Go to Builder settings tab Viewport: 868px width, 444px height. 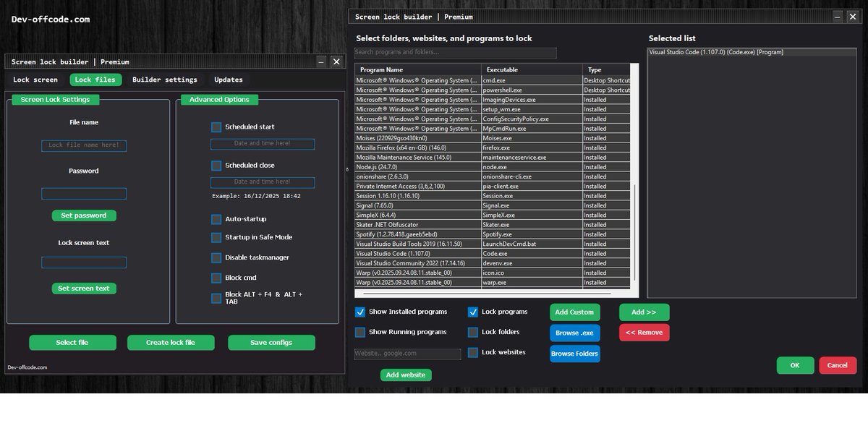(165, 80)
